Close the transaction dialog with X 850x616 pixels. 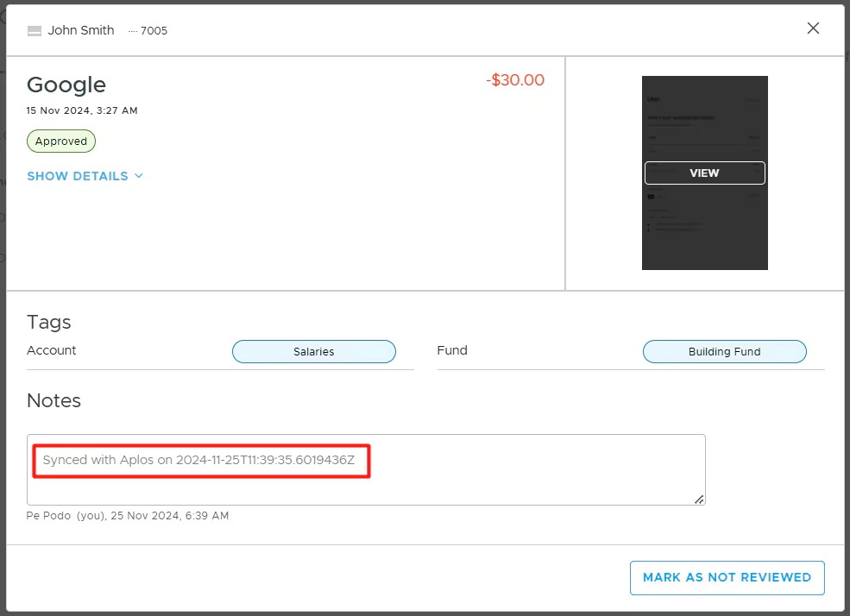813,28
